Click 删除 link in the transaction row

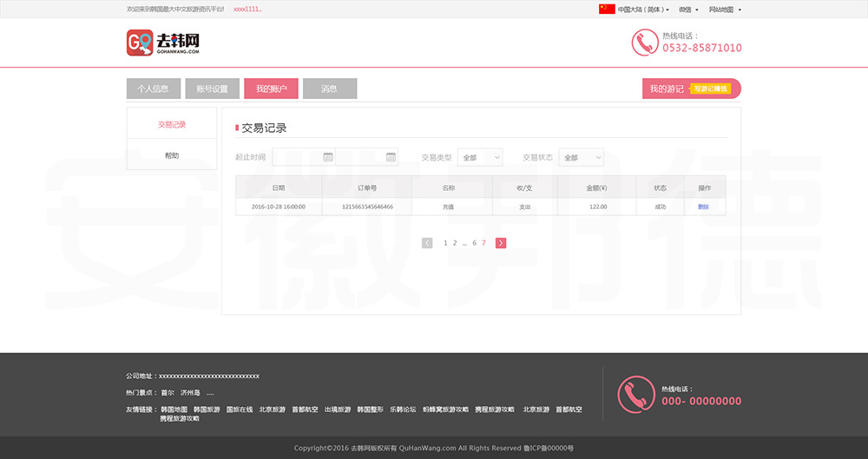point(703,207)
